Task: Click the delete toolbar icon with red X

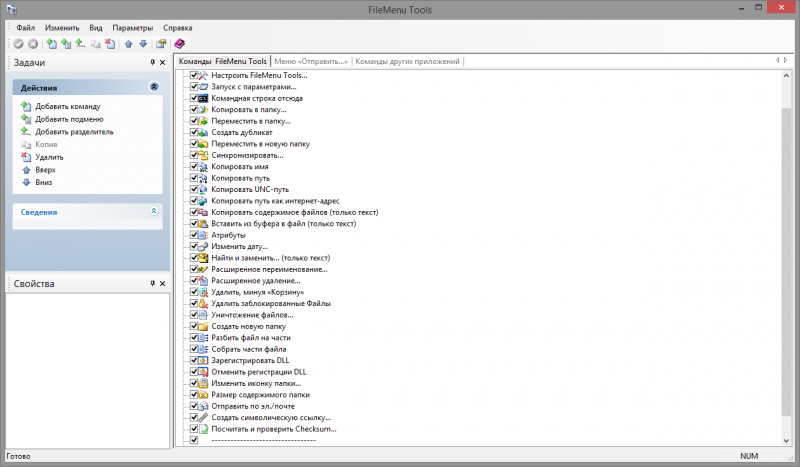Action: (x=110, y=44)
